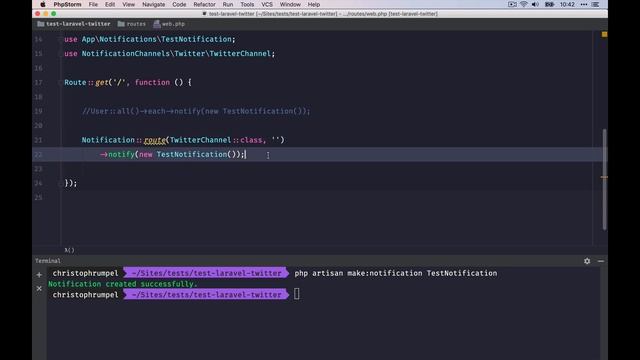
Task: Click the screen mirroring icon in menu bar
Action: pos(512,4)
